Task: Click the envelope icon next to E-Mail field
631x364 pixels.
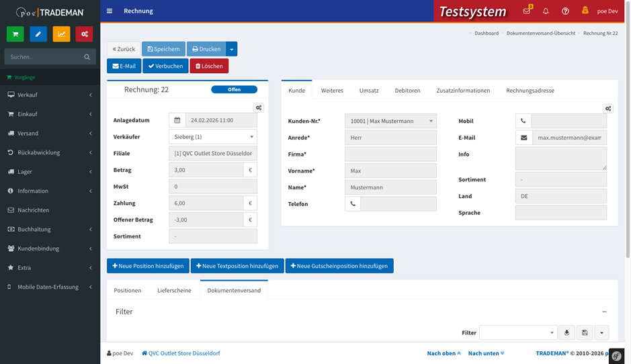Action: (524, 138)
